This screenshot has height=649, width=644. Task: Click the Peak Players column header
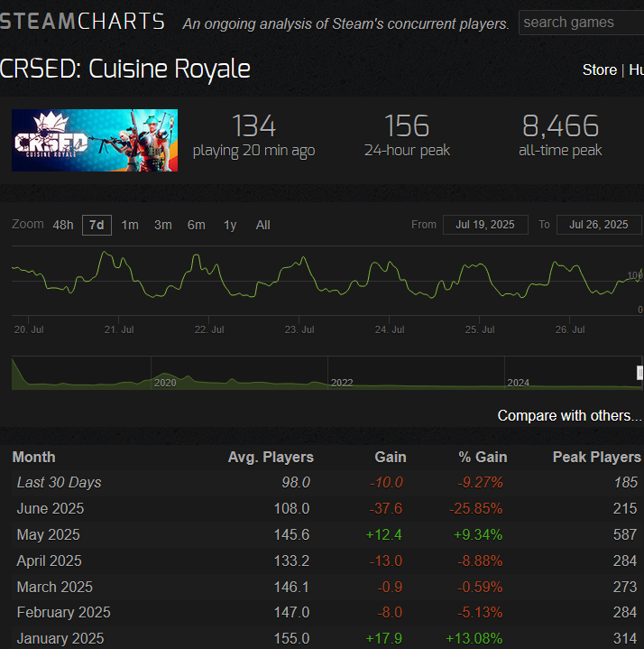click(597, 458)
